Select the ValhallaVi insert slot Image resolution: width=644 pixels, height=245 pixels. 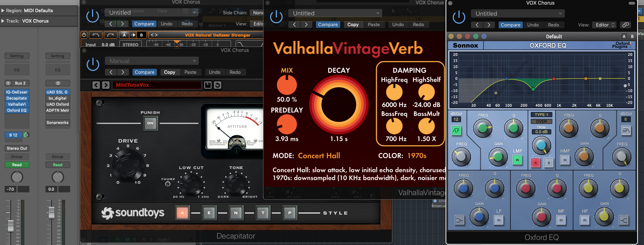click(17, 104)
